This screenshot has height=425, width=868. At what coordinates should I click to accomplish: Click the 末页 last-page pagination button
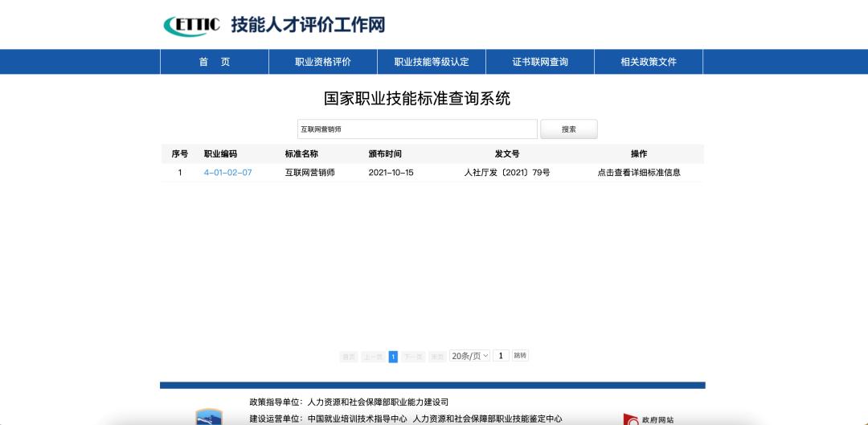coord(437,357)
